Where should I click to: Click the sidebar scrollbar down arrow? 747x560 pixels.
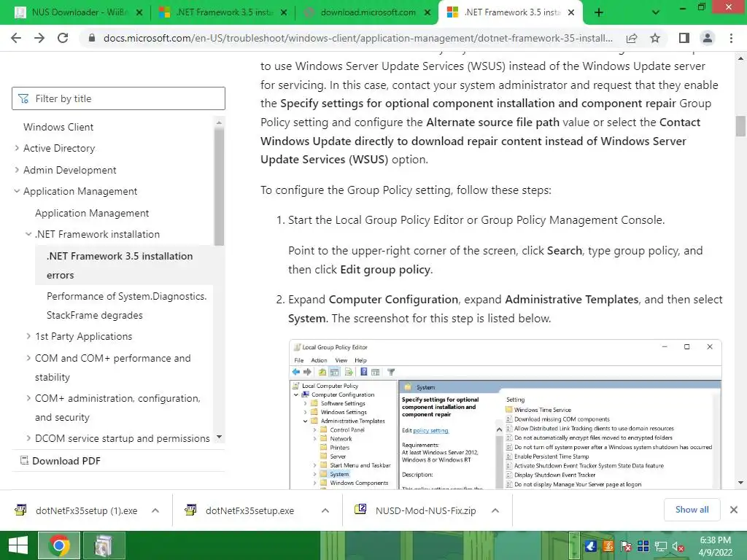point(219,437)
